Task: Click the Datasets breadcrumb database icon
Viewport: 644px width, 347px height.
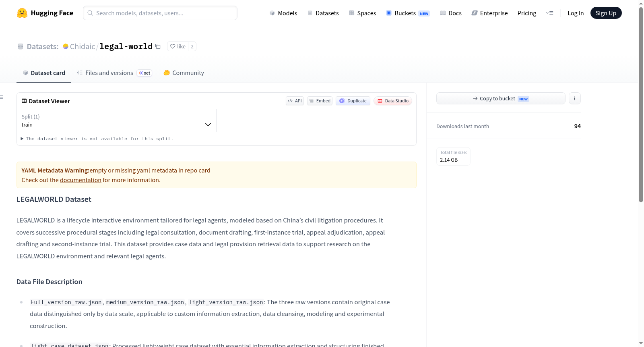Action: (21, 46)
